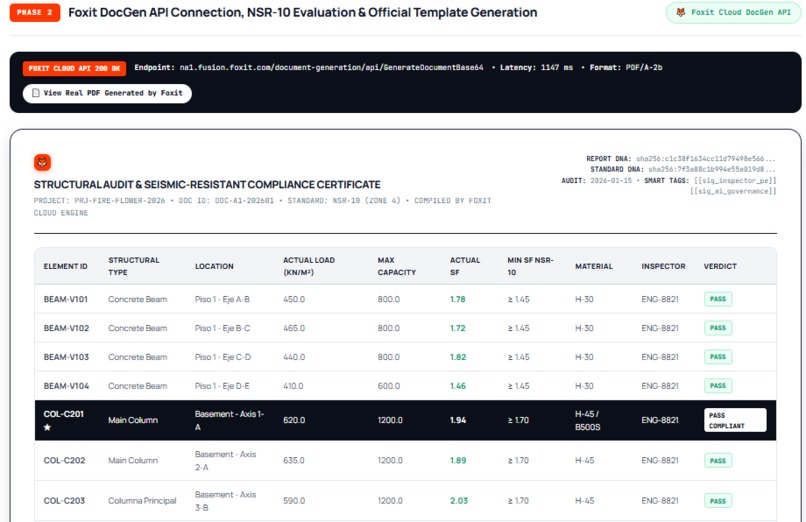The image size is (806, 522).
Task: Click actual SF value 1.94 in highlighted row
Action: pyautogui.click(x=458, y=420)
